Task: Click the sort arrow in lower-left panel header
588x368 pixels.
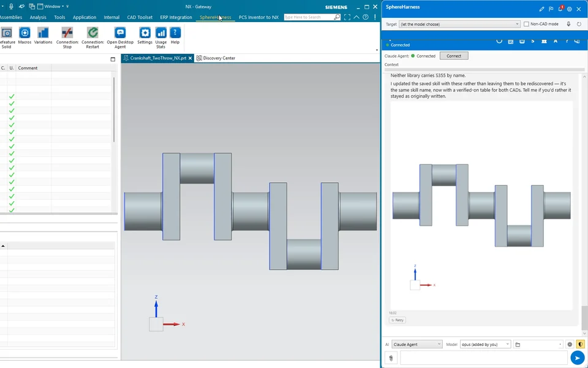Action: 3,246
